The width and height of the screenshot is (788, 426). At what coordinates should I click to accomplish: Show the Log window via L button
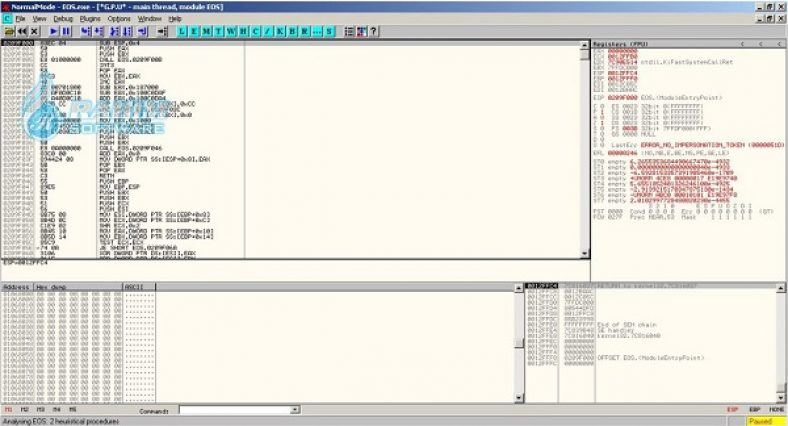click(182, 31)
